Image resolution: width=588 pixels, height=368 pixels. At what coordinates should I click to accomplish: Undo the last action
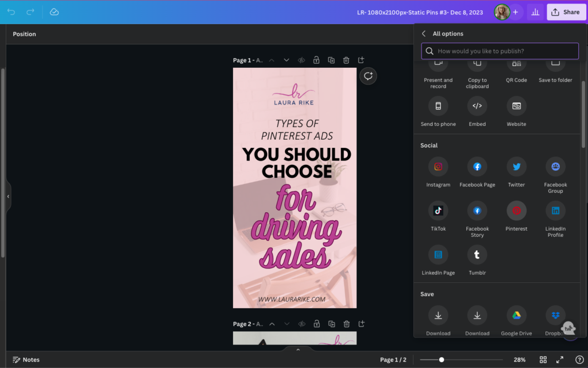pyautogui.click(x=11, y=12)
